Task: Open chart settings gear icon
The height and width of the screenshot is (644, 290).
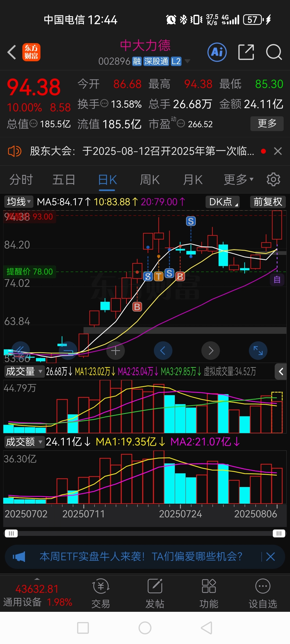Action: click(x=273, y=179)
